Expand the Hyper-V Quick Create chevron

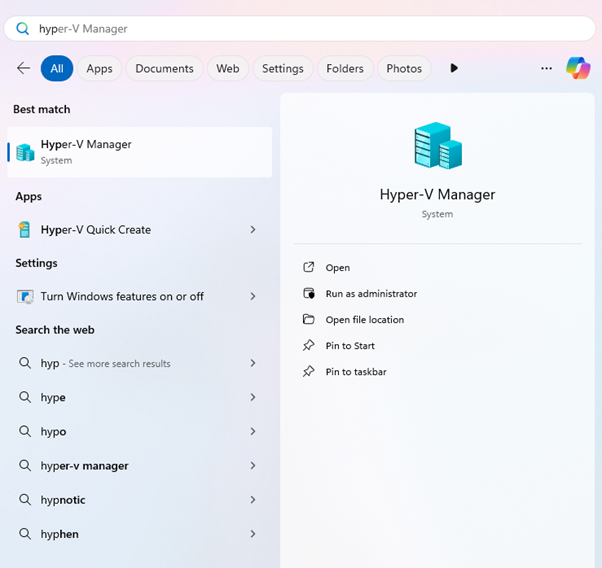tap(253, 230)
